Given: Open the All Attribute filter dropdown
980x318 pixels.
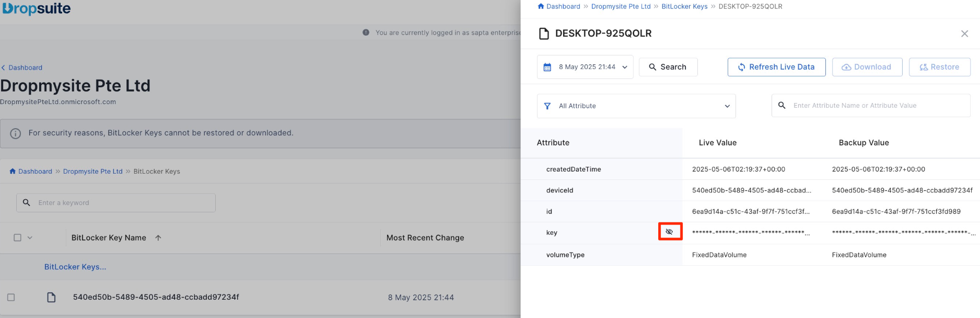Looking at the screenshot, I should [x=636, y=106].
